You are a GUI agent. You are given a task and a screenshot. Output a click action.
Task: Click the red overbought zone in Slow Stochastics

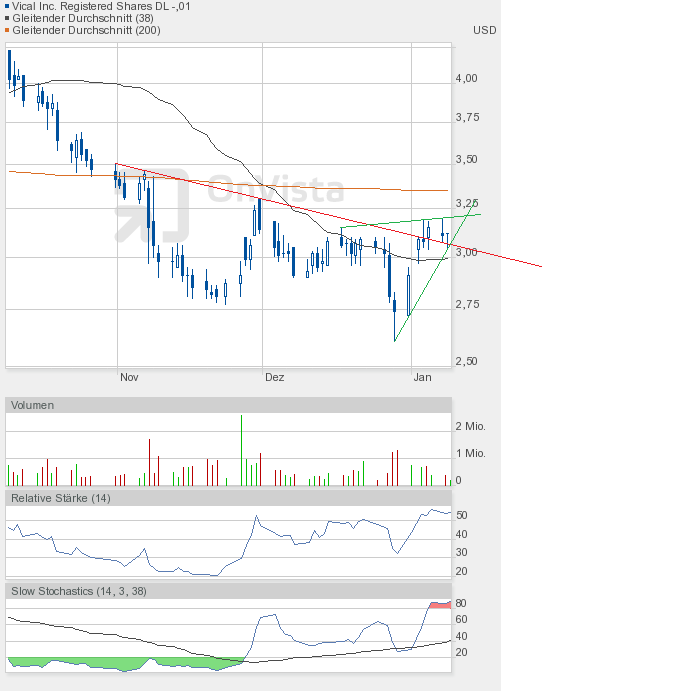(x=440, y=604)
